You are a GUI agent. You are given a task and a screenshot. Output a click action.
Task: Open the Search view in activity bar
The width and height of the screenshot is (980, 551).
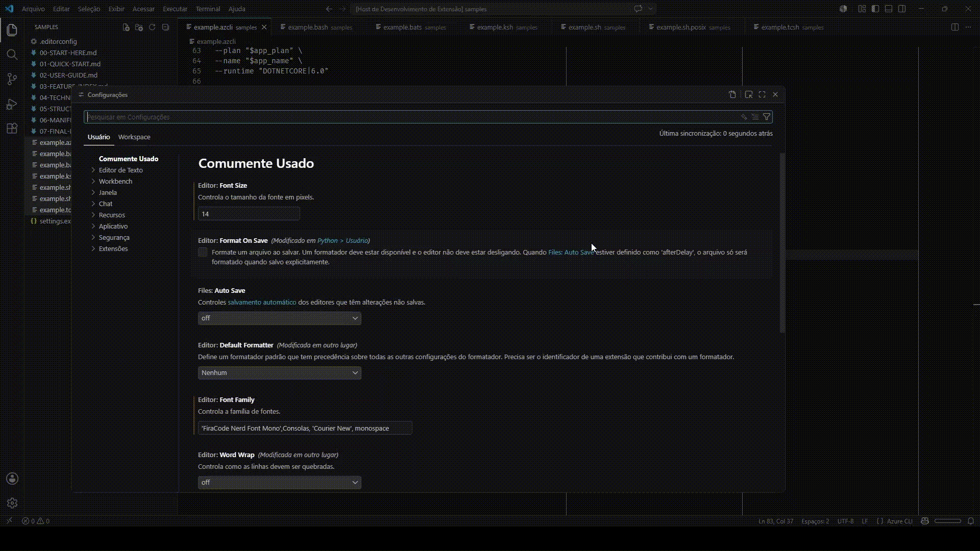(12, 55)
